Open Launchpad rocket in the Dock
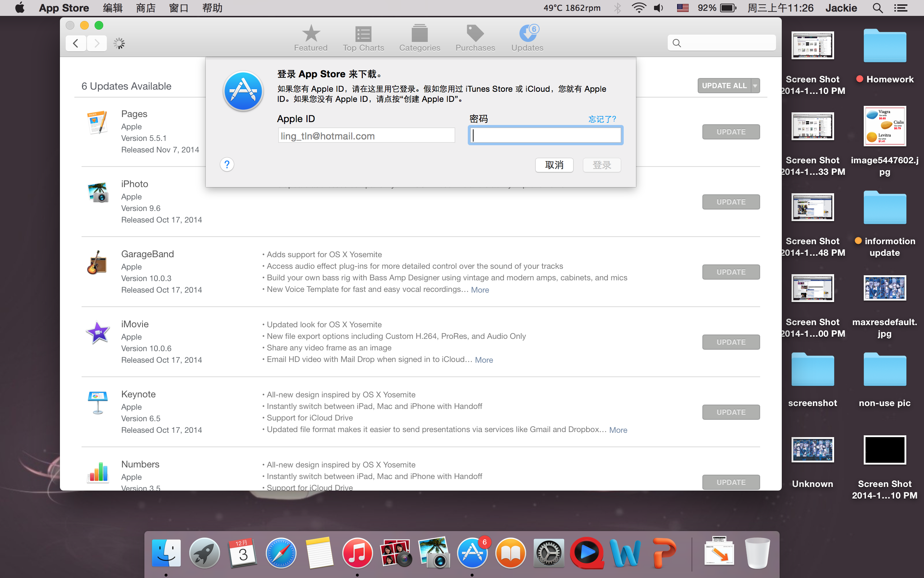Screen dimensions: 924x578 [204, 553]
